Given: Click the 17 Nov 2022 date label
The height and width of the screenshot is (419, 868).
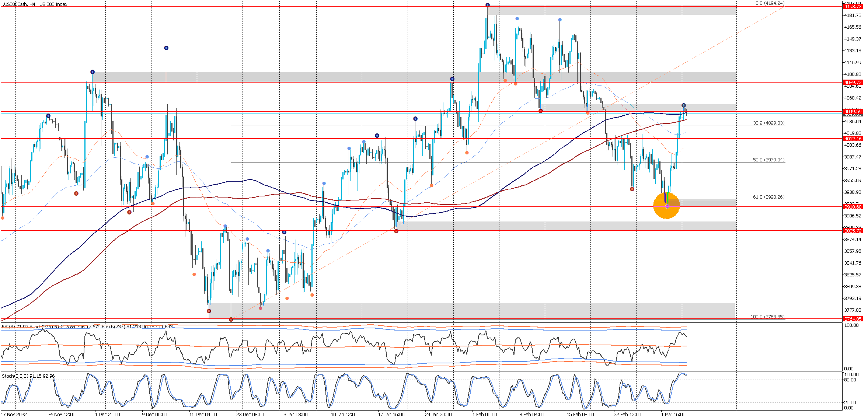Looking at the screenshot, I should [14, 415].
